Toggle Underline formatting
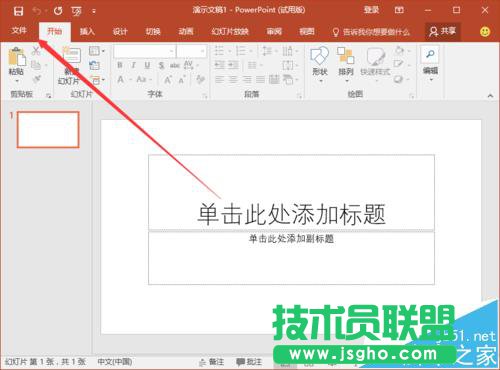500x370 pixels. [147, 66]
